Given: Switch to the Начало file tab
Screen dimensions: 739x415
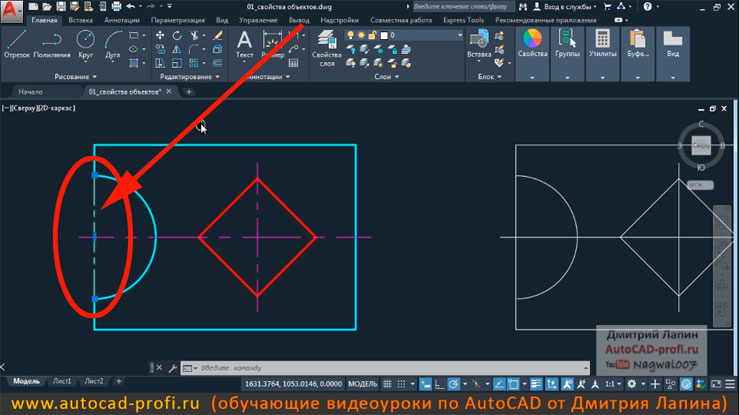Looking at the screenshot, I should click(x=31, y=92).
